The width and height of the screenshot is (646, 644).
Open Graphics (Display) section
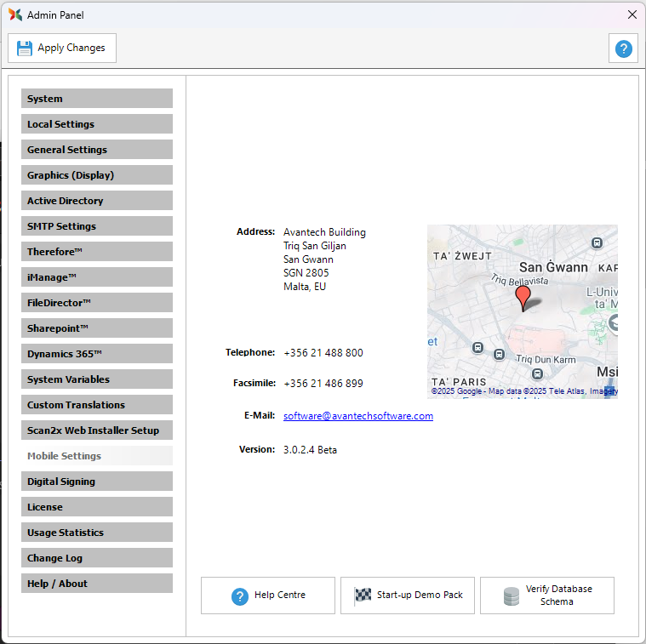pos(97,175)
